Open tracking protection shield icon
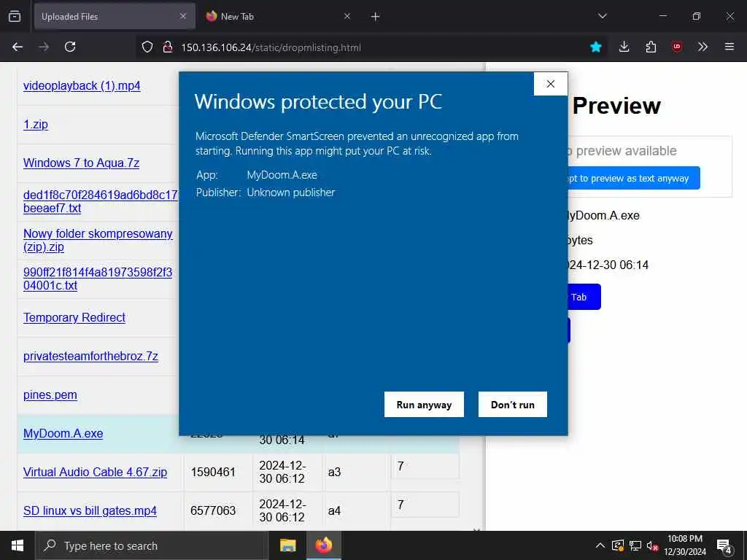The width and height of the screenshot is (747, 560). (x=147, y=47)
